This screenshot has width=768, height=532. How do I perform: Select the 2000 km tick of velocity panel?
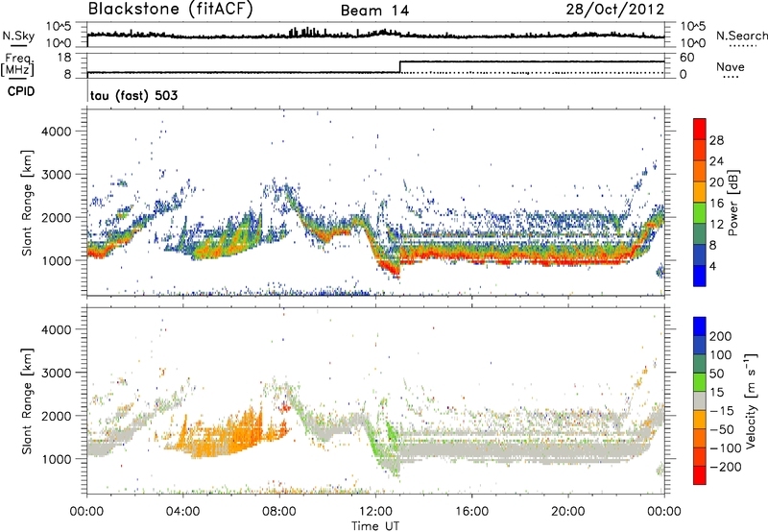(x=57, y=416)
